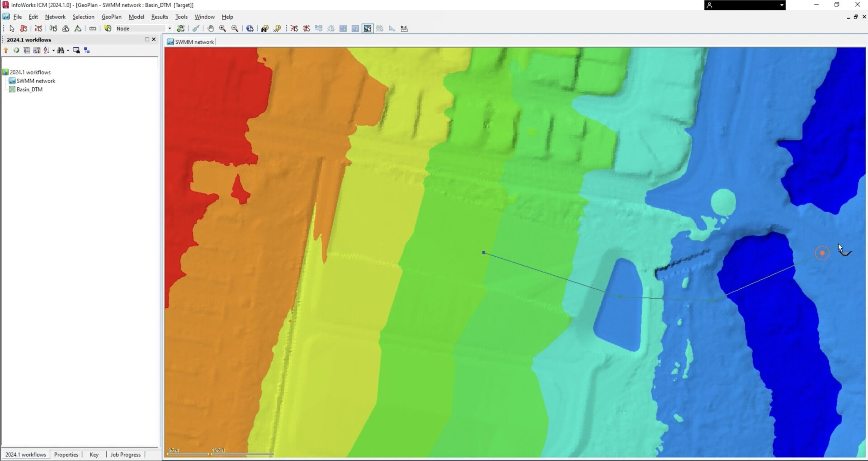Select the SWMM network tree item
Viewport: 868px width, 461px height.
pyautogui.click(x=36, y=81)
